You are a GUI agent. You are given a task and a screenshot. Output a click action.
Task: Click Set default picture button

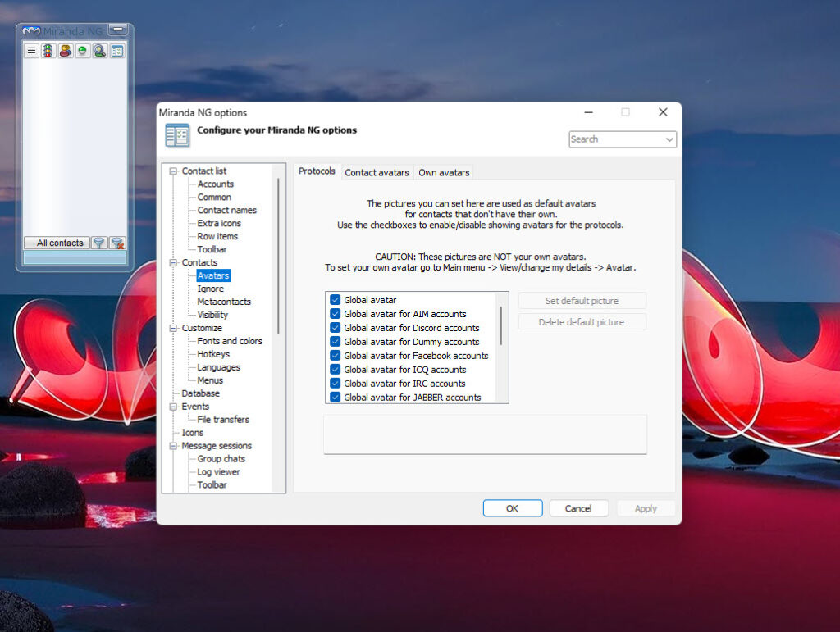pyautogui.click(x=582, y=301)
